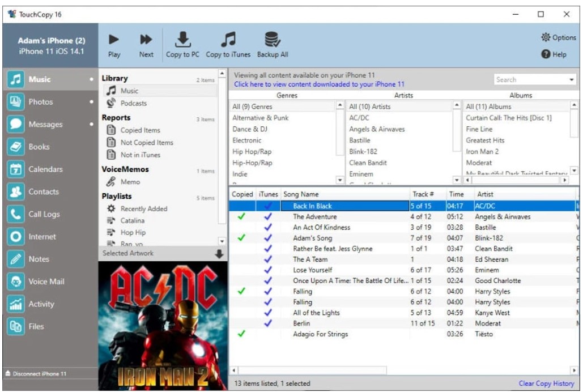Open the Copied Items report

160,130
